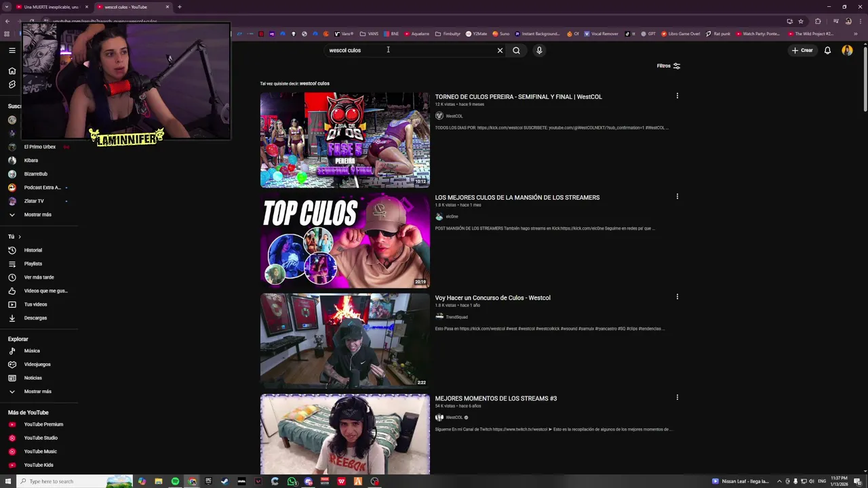Open more options for Torneo de Culos video
Image resolution: width=868 pixels, height=488 pixels.
677,96
